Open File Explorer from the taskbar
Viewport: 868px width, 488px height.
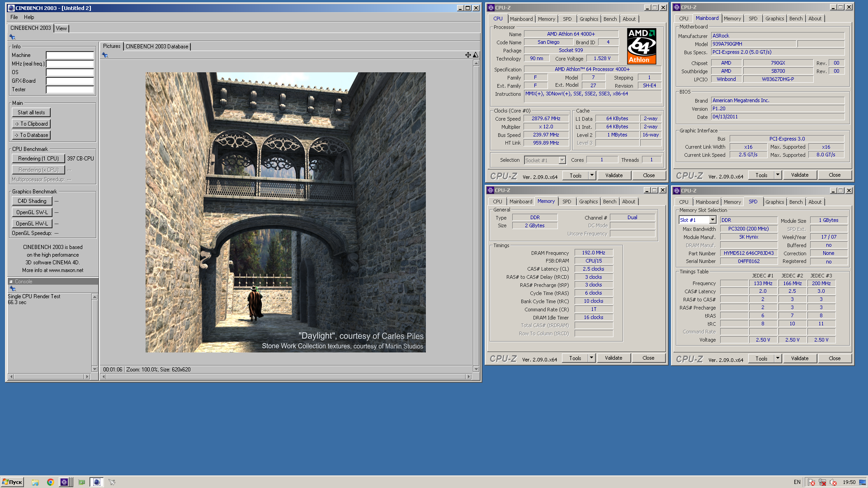click(x=35, y=482)
